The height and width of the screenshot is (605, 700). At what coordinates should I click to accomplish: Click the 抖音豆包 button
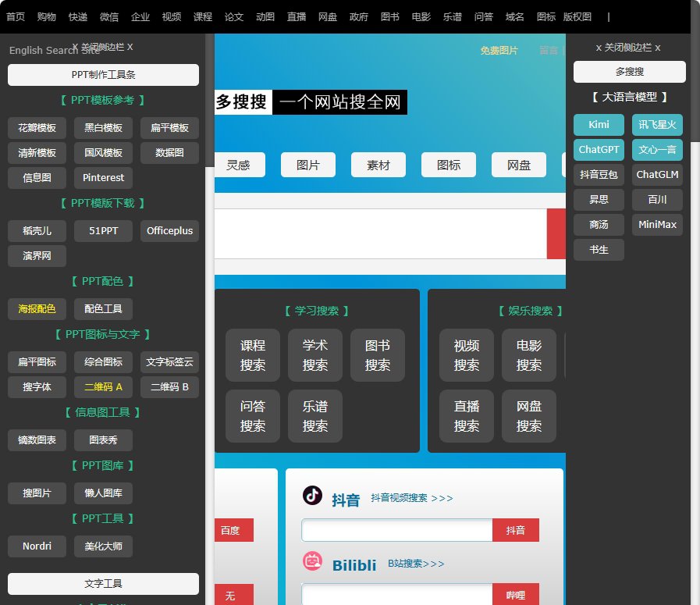[599, 175]
